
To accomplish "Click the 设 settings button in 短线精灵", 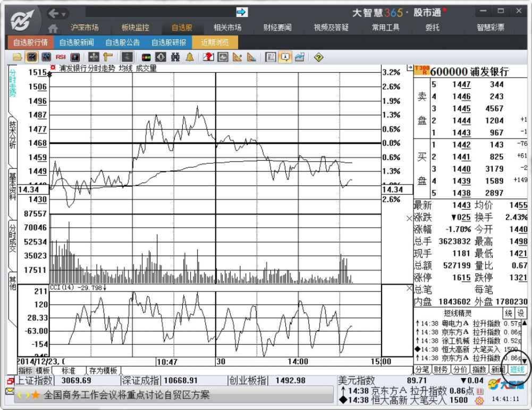I will click(521, 313).
